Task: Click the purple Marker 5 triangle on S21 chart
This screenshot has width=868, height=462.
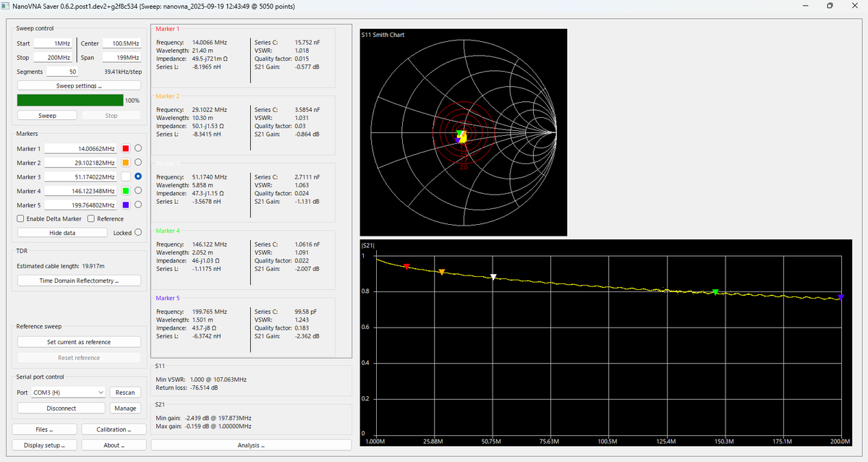Action: click(841, 297)
